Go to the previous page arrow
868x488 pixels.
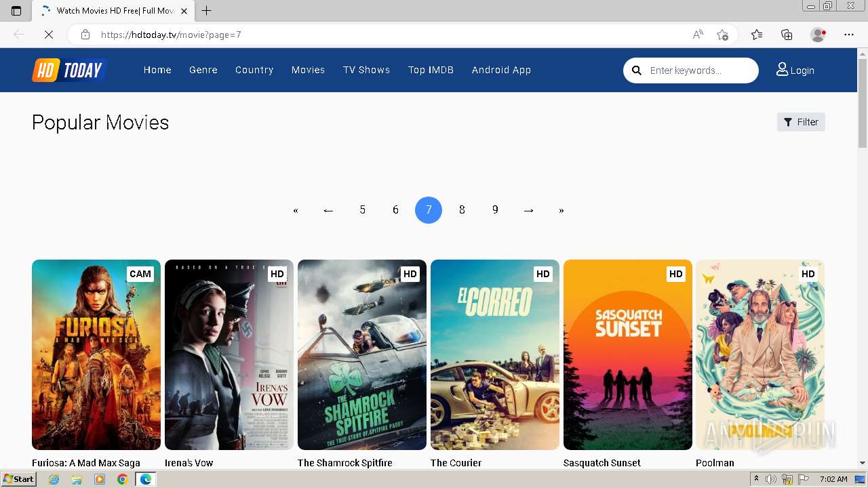pos(329,210)
